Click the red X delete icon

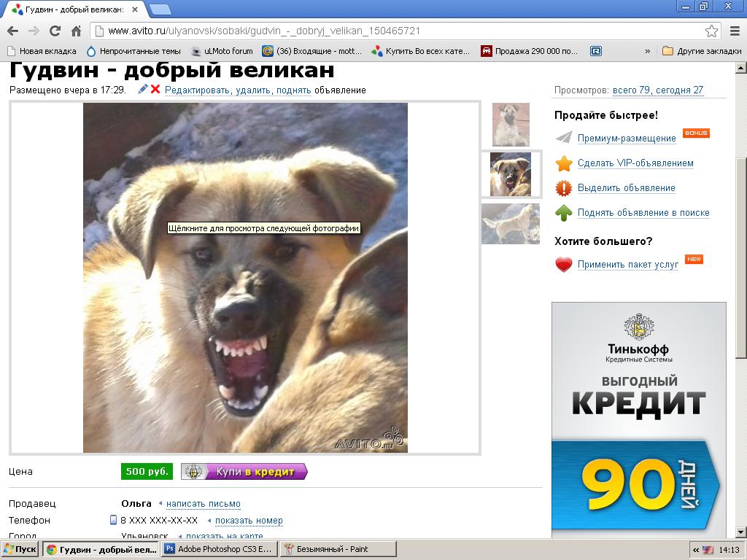click(155, 89)
